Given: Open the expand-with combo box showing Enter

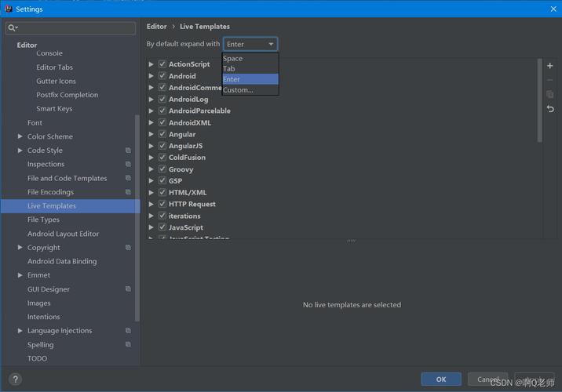Looking at the screenshot, I should click(250, 44).
